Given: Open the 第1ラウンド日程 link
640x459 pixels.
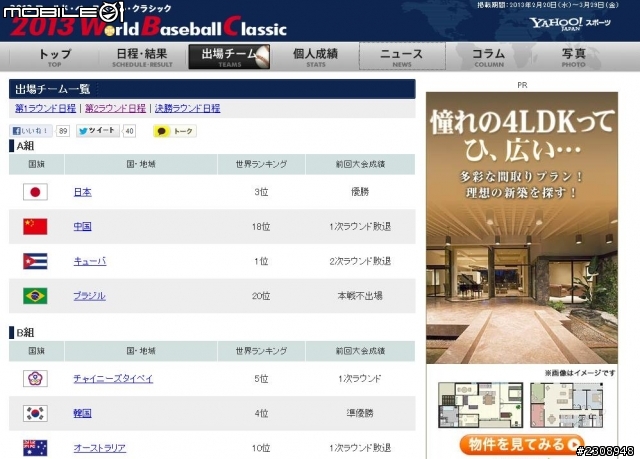Looking at the screenshot, I should pyautogui.click(x=46, y=109).
